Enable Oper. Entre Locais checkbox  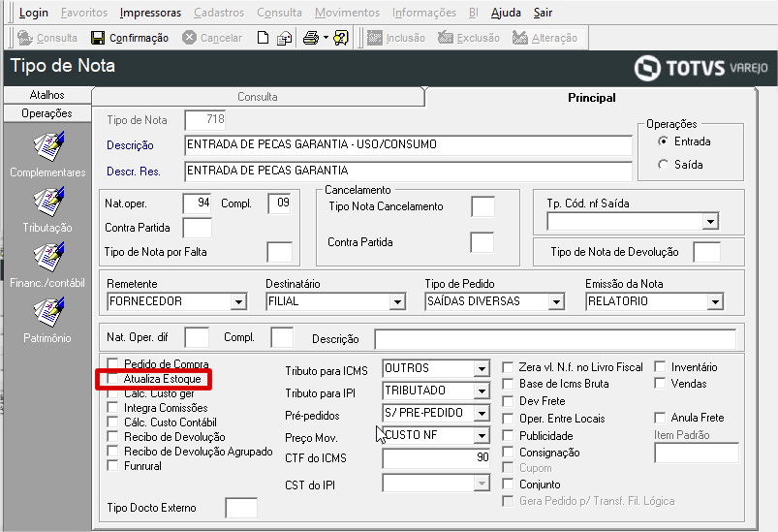tap(508, 419)
